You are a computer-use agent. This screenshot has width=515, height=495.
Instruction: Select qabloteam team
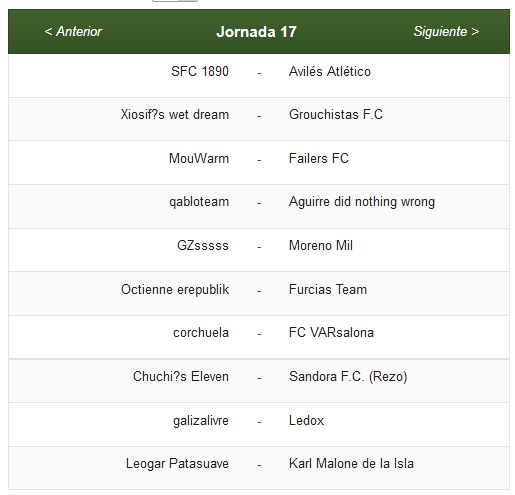[x=199, y=202]
